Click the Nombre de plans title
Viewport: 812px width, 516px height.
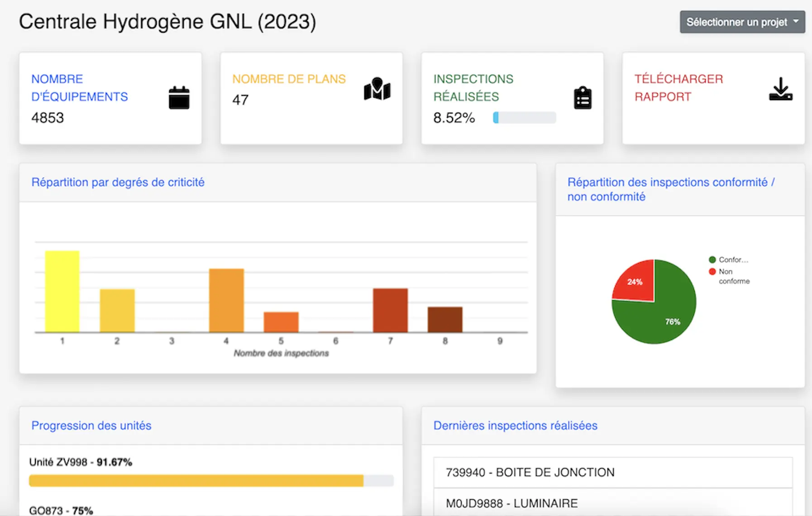point(289,79)
